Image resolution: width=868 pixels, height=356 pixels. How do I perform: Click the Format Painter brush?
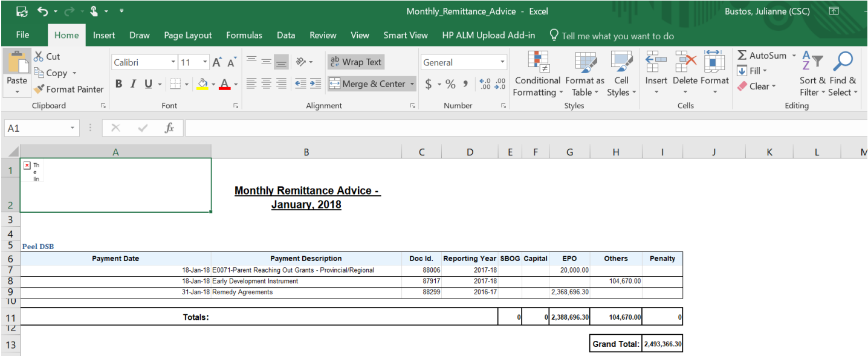[x=39, y=89]
